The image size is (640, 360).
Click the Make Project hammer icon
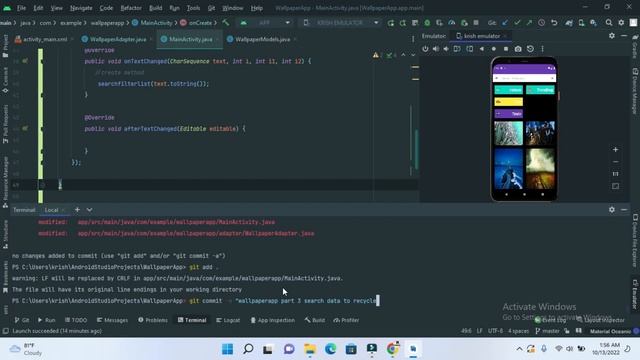tap(226, 22)
